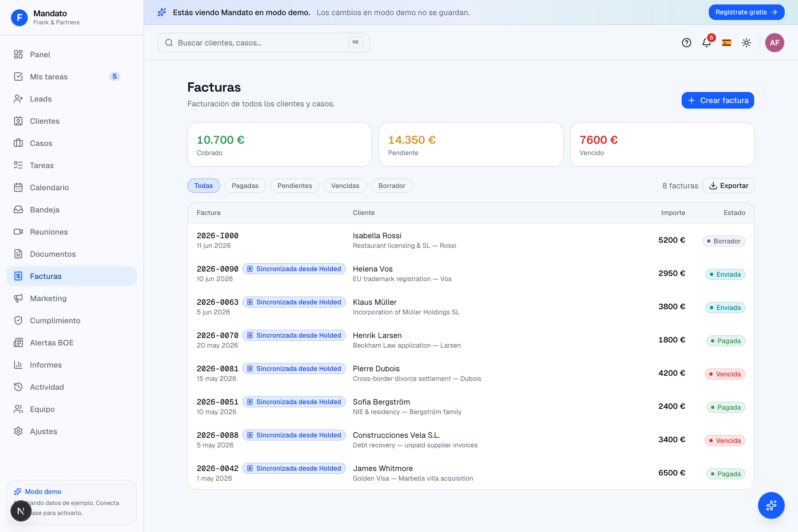
Task: Open the help question mark icon
Action: point(686,43)
